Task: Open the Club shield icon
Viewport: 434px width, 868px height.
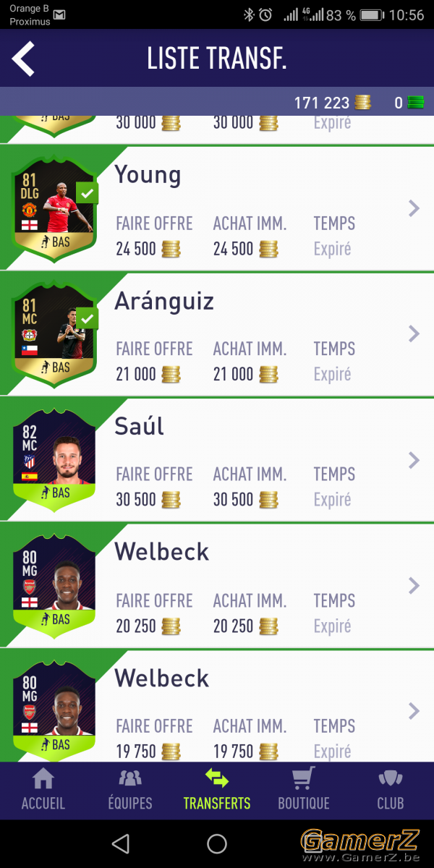Action: 391,778
